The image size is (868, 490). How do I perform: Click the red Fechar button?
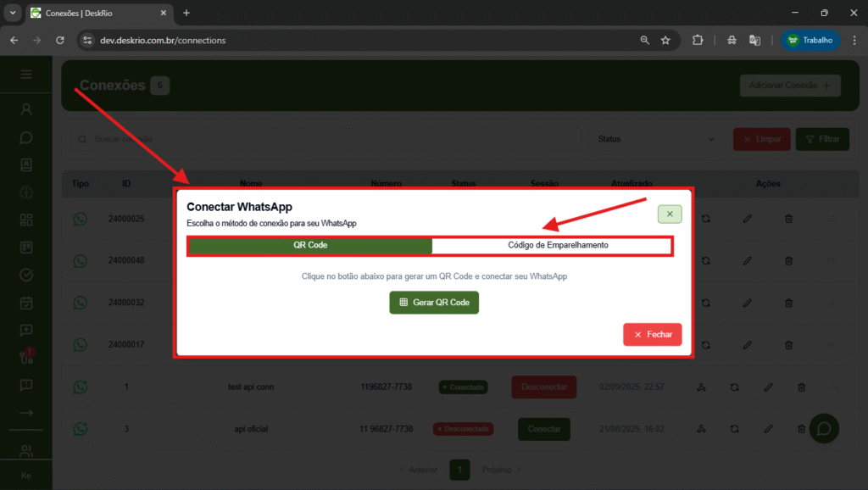[652, 334]
